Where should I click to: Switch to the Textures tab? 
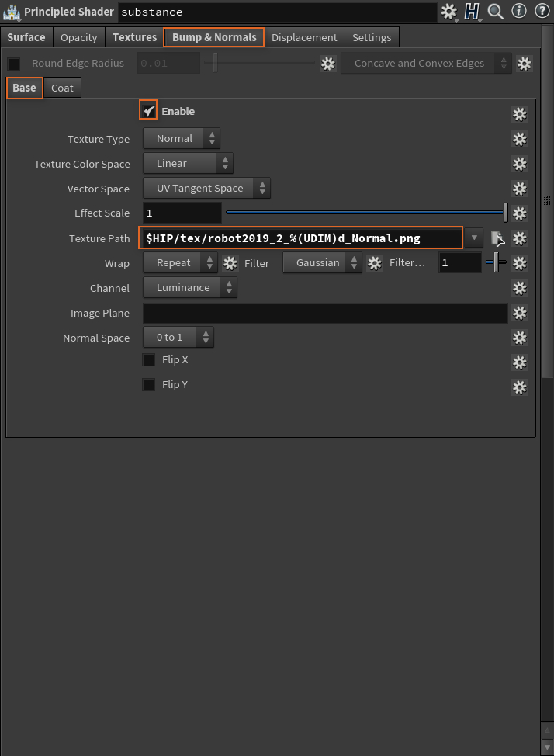pos(134,37)
